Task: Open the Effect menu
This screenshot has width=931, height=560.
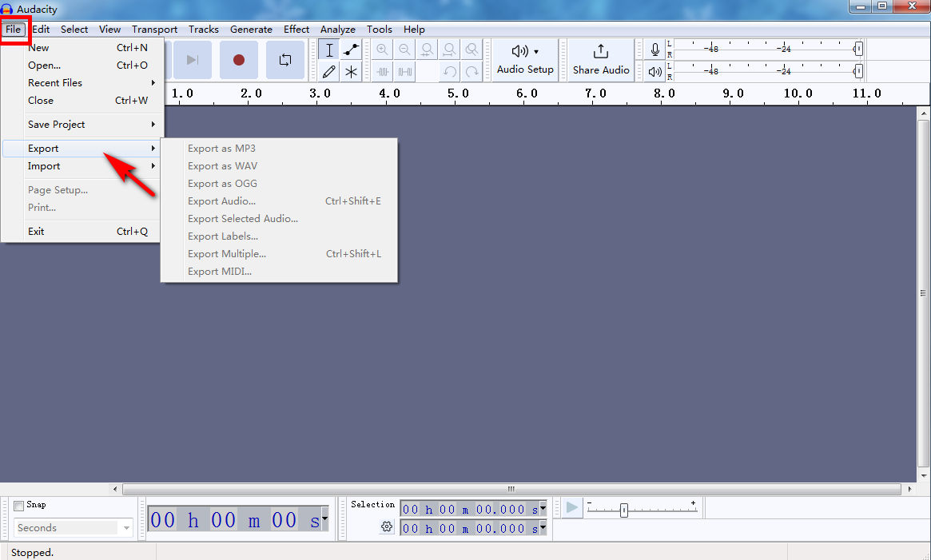Action: pos(296,29)
